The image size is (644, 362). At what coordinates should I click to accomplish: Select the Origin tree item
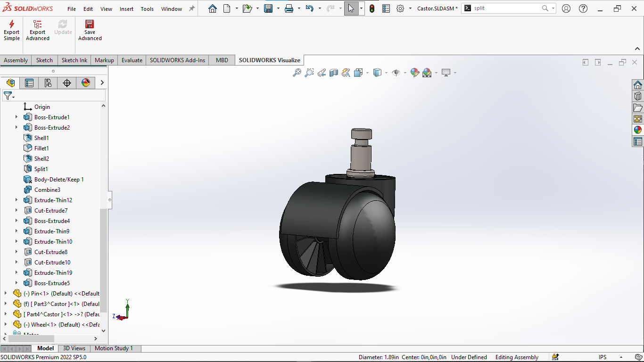(x=42, y=107)
